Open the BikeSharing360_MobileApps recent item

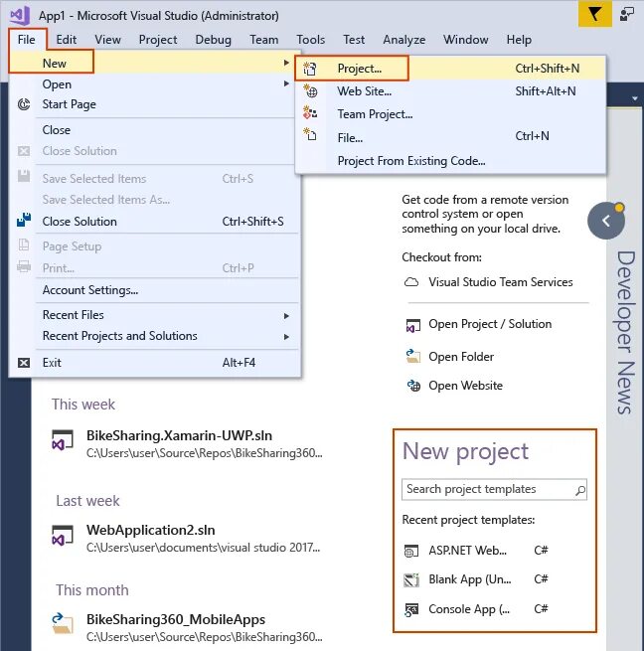[x=187, y=627]
